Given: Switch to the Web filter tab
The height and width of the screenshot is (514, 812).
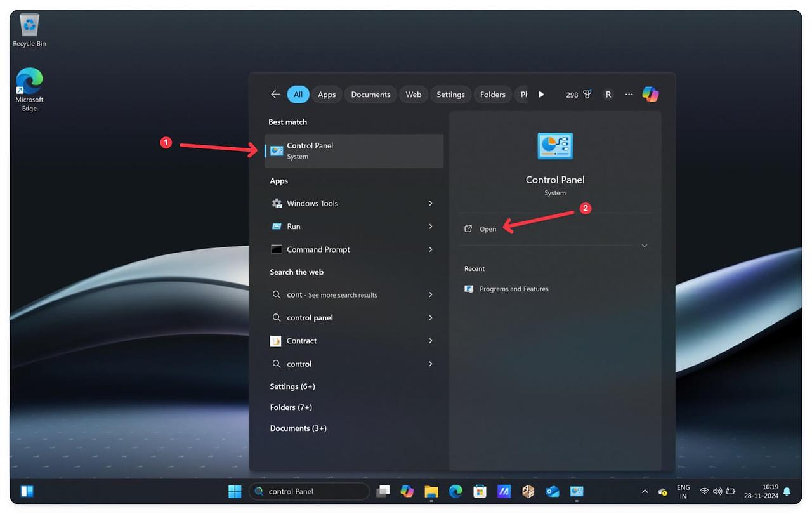Looking at the screenshot, I should coord(414,95).
